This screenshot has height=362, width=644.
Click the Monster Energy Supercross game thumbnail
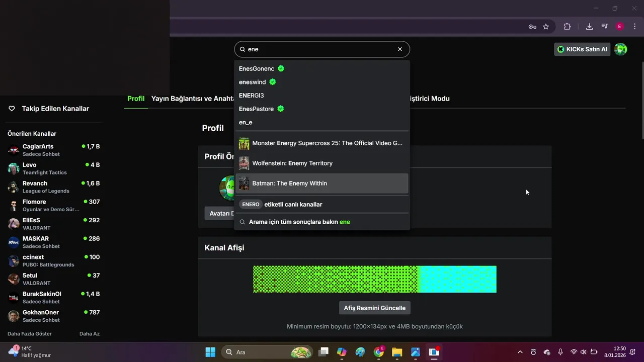(244, 143)
